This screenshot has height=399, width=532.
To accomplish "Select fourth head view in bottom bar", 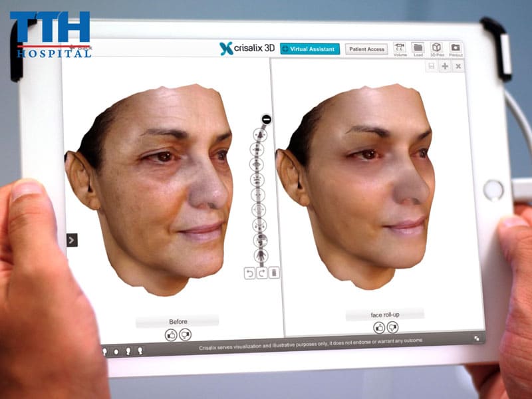I will (140, 351).
